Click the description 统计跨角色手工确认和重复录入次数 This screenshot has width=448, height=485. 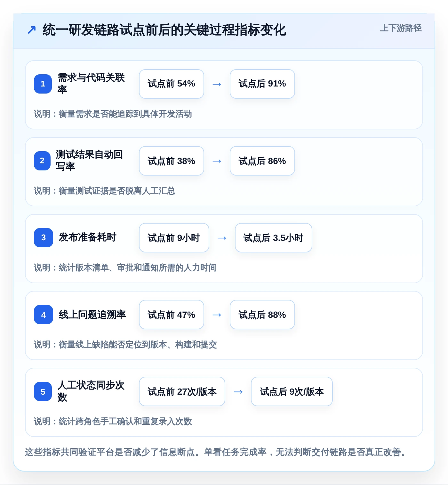tap(125, 422)
